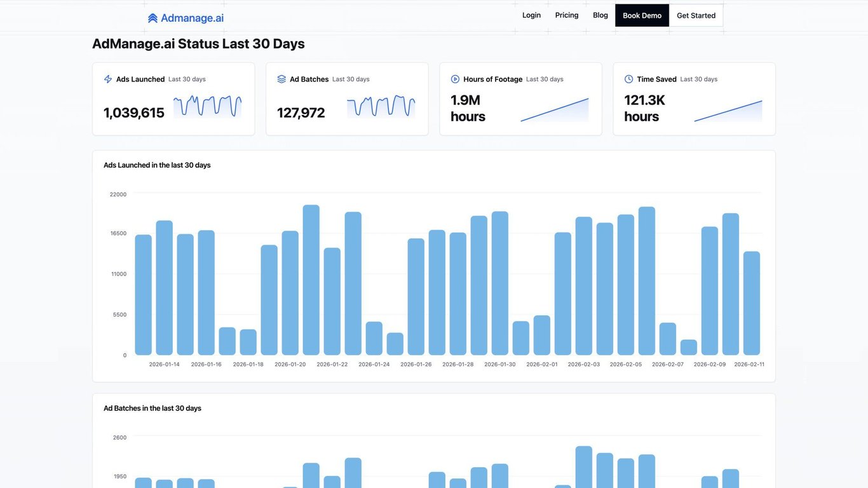This screenshot has width=868, height=488.
Task: Click the play circle Hours of Footage icon
Action: click(455, 79)
